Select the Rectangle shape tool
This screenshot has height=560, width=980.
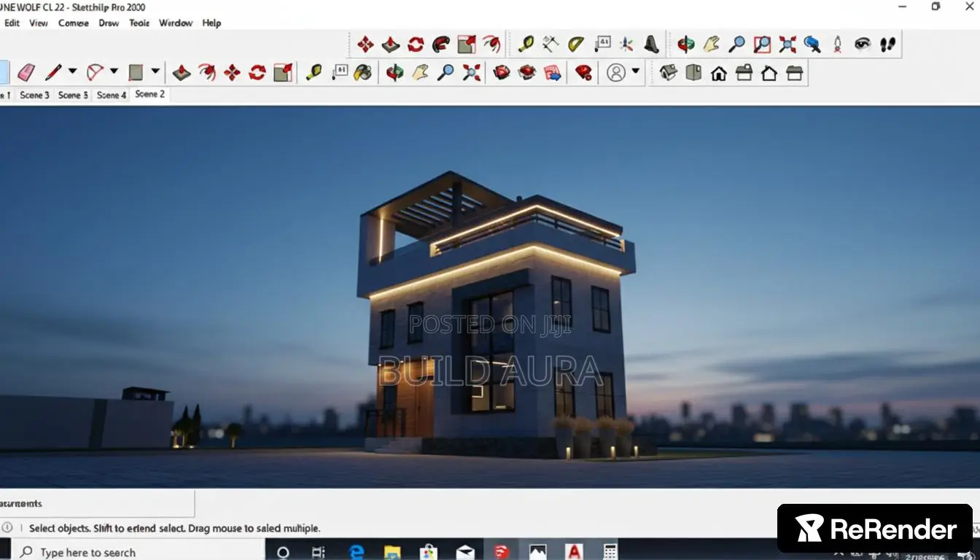(136, 72)
